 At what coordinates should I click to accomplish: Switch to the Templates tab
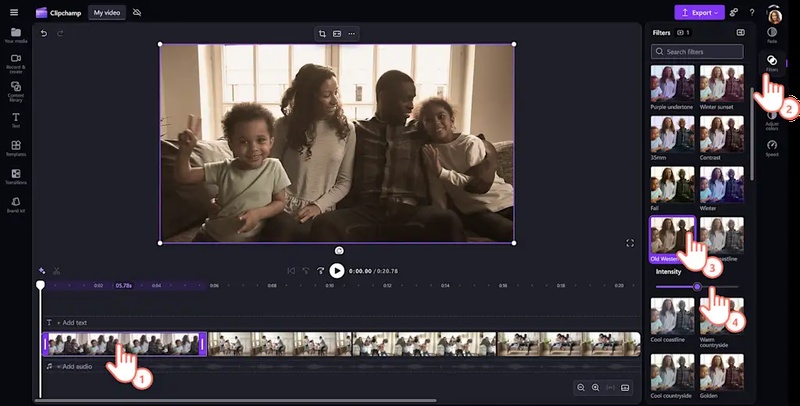[x=15, y=148]
